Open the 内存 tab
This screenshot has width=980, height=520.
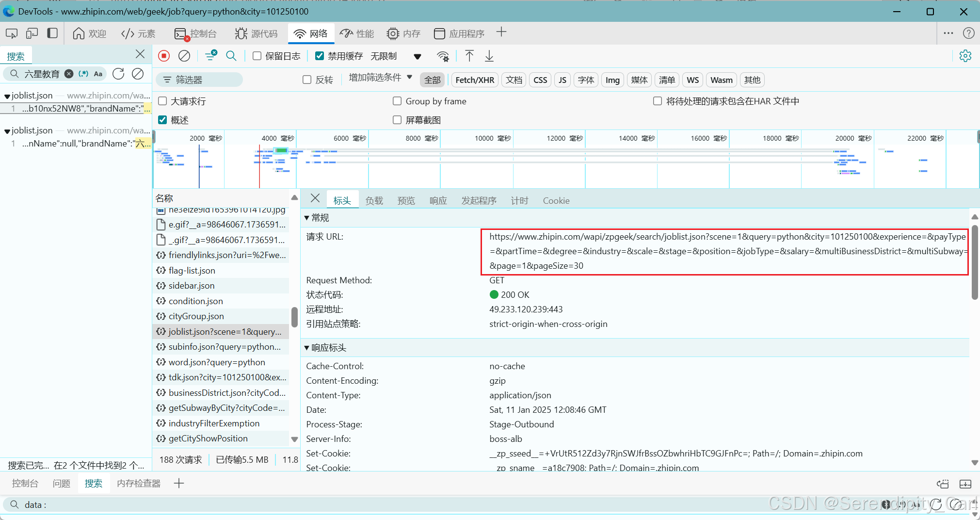[403, 33]
